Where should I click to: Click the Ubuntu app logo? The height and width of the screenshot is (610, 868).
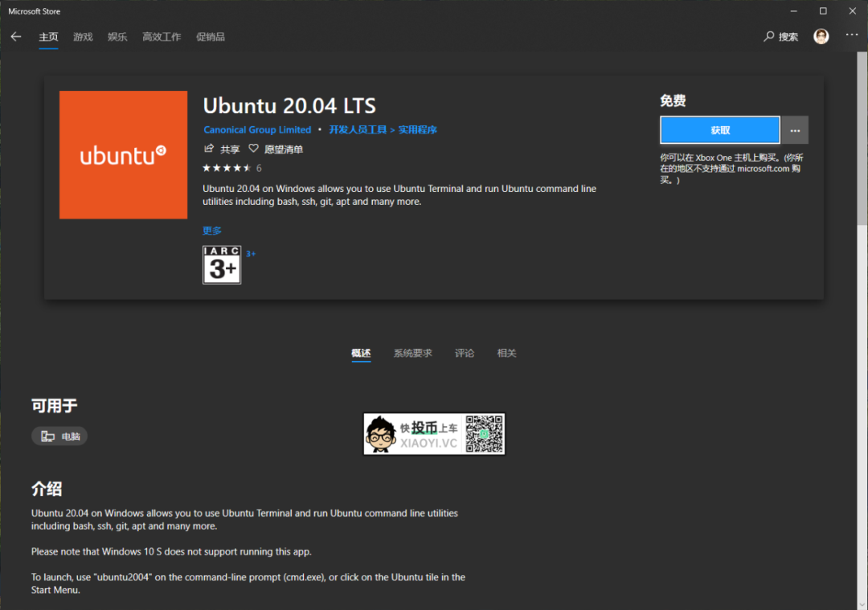[123, 154]
